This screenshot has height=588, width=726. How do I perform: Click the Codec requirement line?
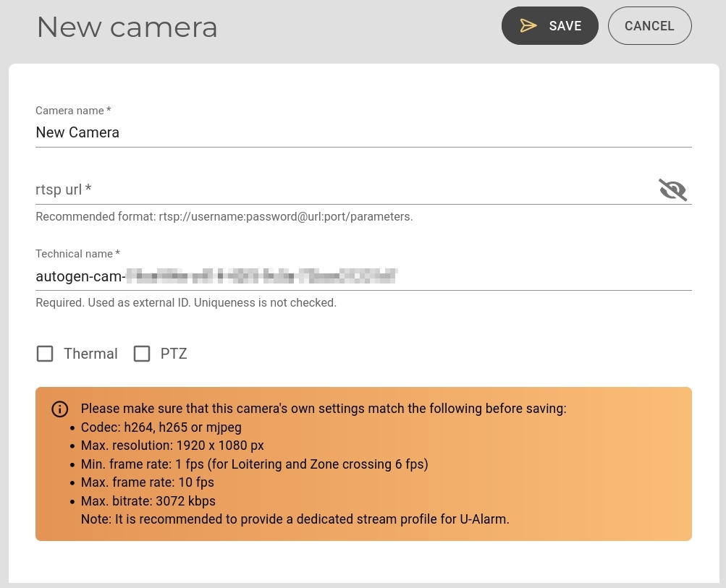click(x=161, y=427)
